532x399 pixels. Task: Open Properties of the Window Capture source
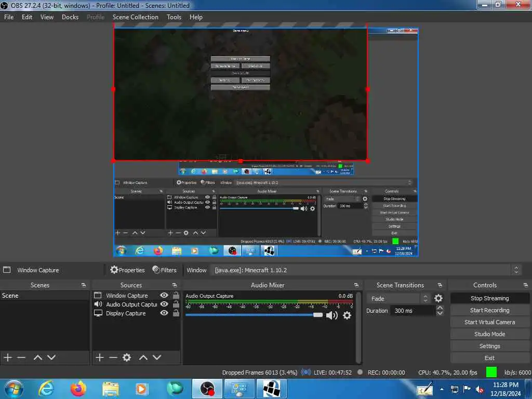128,270
